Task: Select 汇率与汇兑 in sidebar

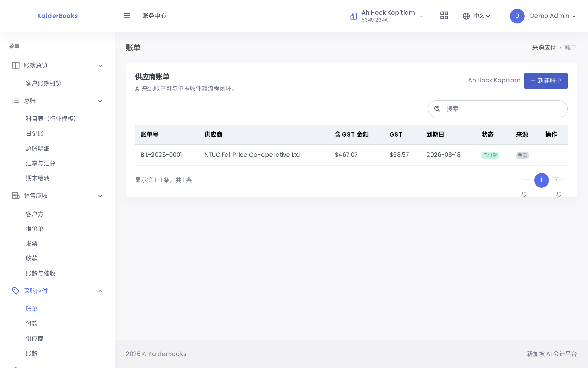Action: tap(41, 163)
